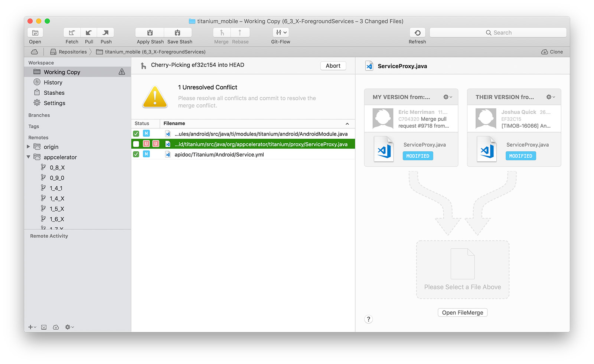Click the Remote Activity header
Viewport: 594px width, 364px height.
49,236
